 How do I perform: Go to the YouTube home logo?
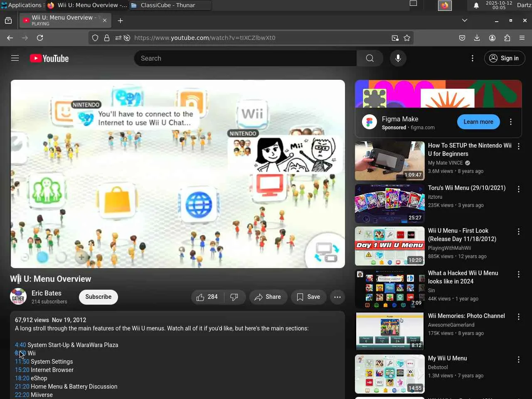pos(49,59)
